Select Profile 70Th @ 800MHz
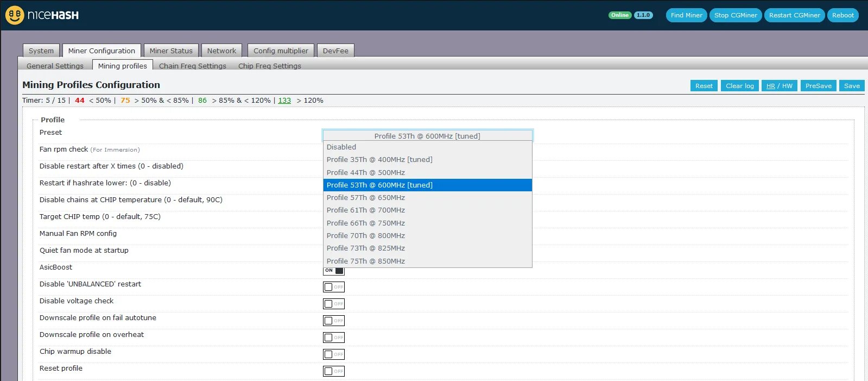Viewport: 868px width, 381px height. click(x=427, y=236)
